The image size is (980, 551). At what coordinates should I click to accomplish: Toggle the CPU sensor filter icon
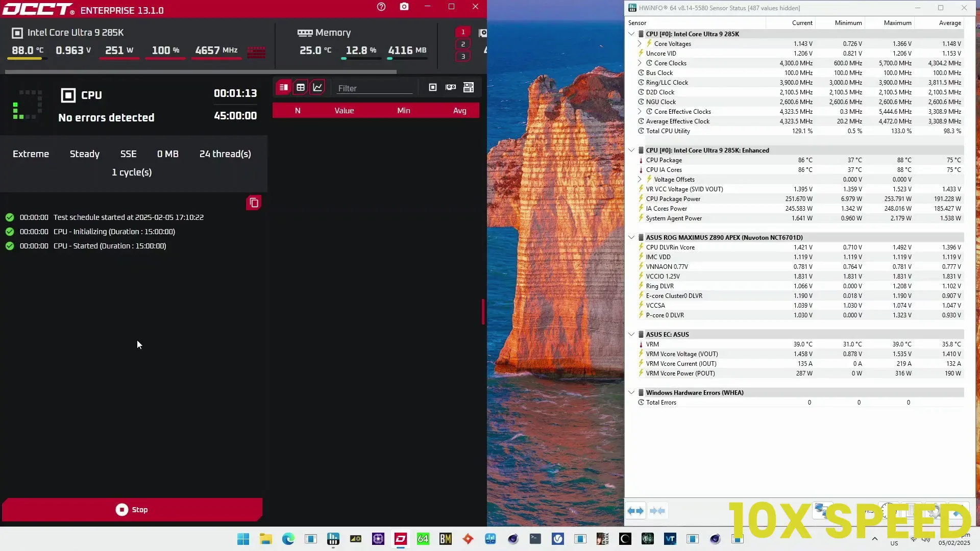[433, 87]
